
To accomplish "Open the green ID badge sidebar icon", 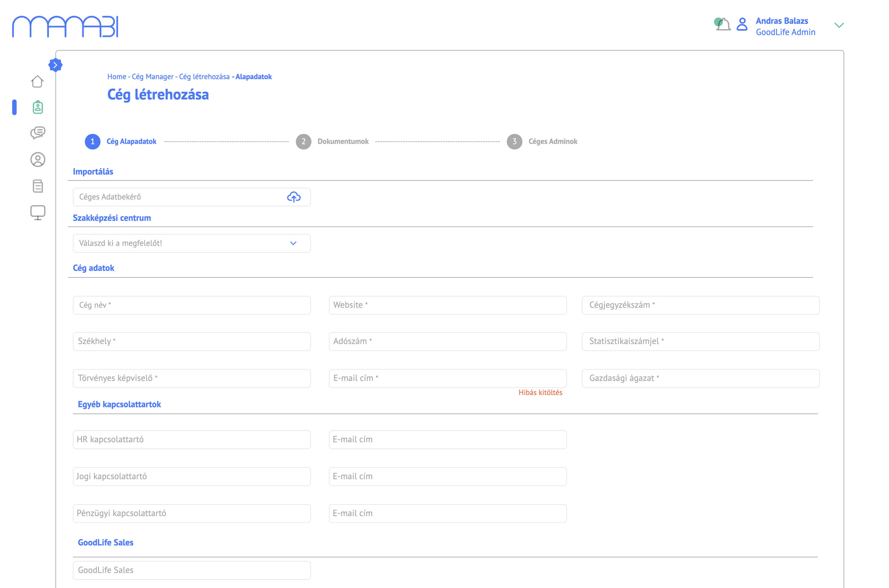I will point(38,107).
